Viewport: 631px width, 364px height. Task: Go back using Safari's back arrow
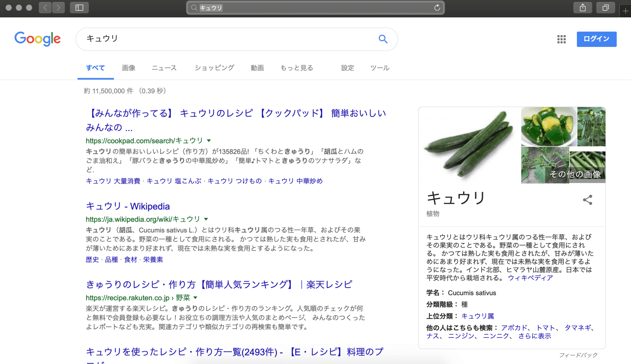pos(45,7)
